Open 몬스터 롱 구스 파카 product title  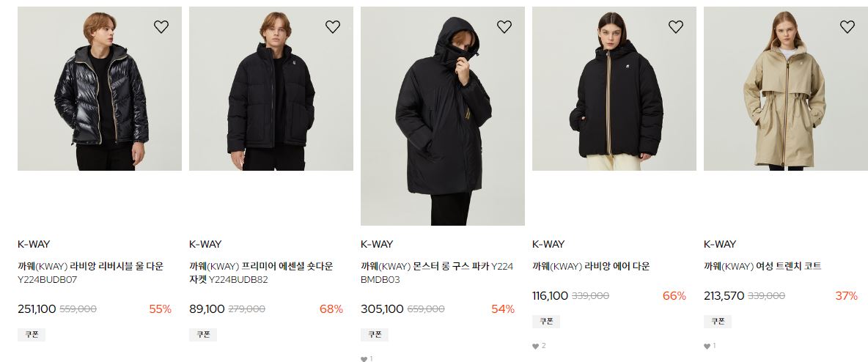point(437,273)
